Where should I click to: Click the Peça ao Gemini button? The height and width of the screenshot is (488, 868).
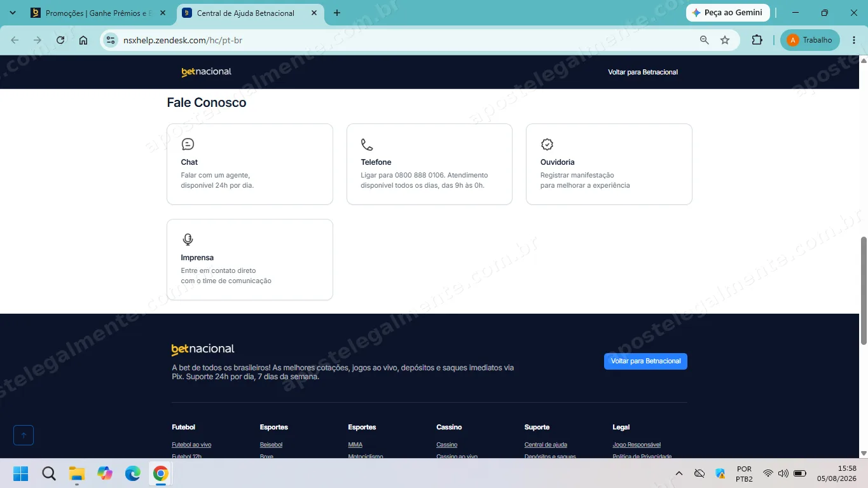(x=728, y=13)
